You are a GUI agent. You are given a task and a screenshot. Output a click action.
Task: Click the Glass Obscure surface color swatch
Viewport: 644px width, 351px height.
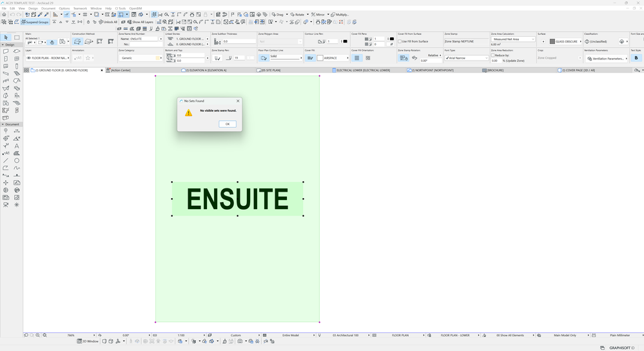pyautogui.click(x=552, y=41)
